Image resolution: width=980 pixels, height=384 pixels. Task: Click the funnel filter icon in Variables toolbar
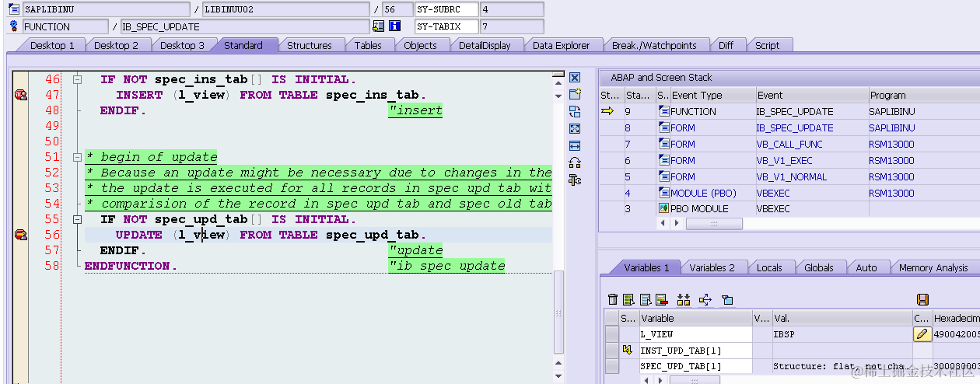click(x=727, y=299)
